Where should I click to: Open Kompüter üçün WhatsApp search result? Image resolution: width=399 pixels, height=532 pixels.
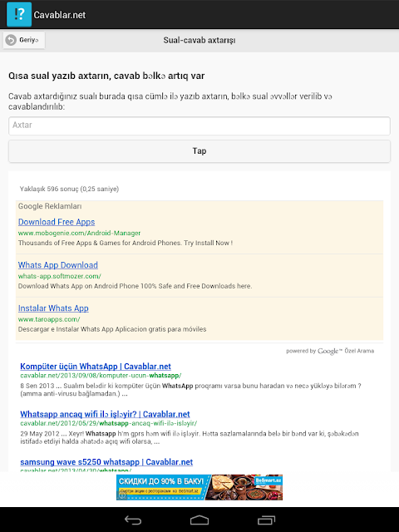pos(96,367)
